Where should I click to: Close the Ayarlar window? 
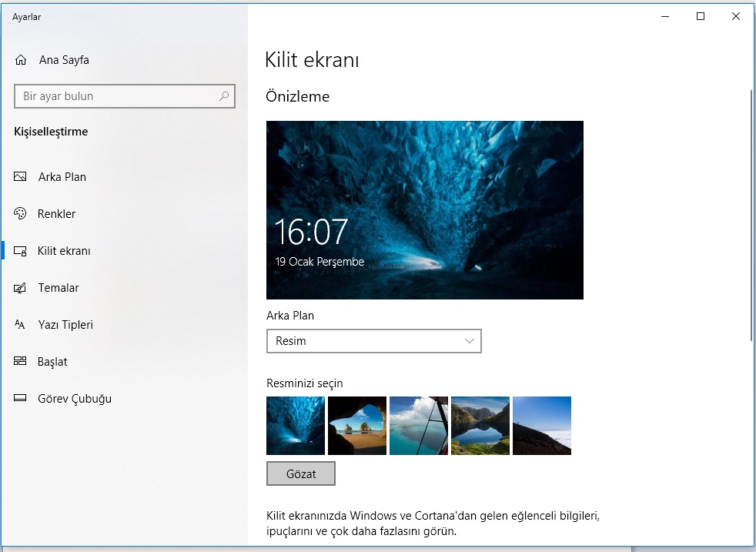click(x=736, y=16)
